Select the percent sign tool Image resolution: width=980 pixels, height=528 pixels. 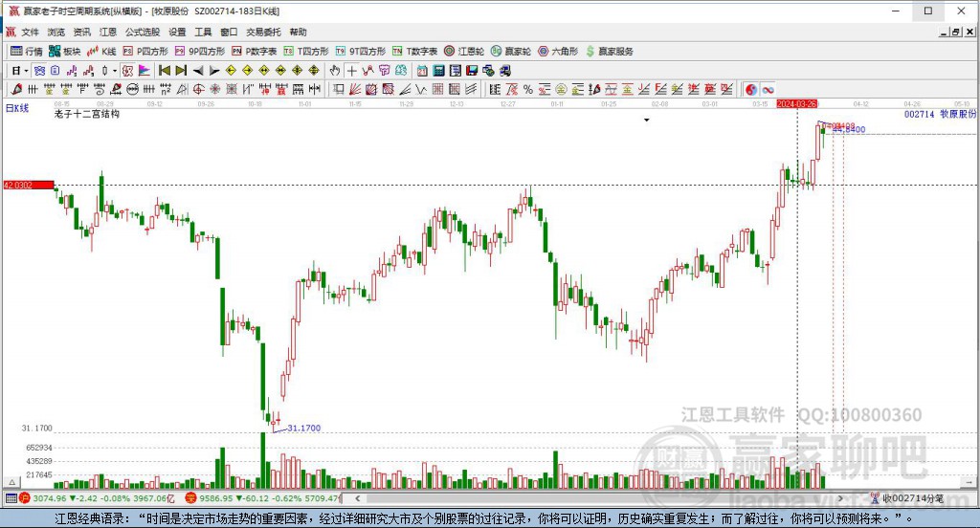[x=528, y=89]
